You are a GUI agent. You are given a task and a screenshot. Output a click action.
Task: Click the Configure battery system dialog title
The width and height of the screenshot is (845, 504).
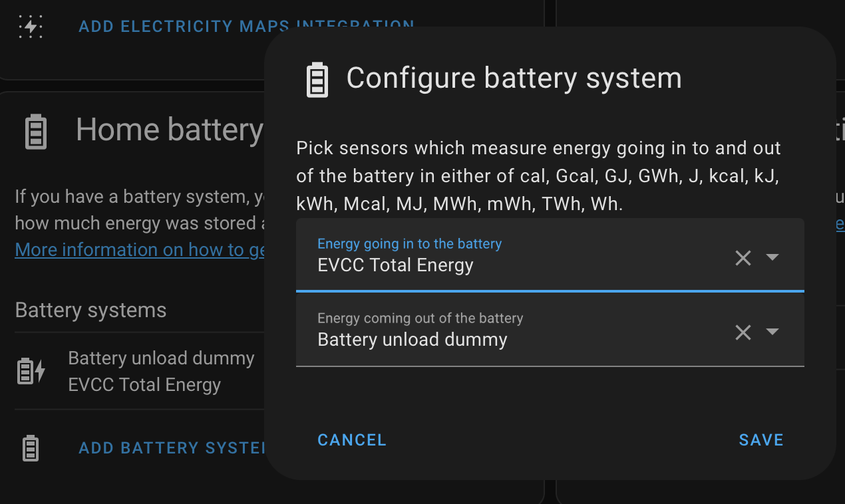(514, 78)
